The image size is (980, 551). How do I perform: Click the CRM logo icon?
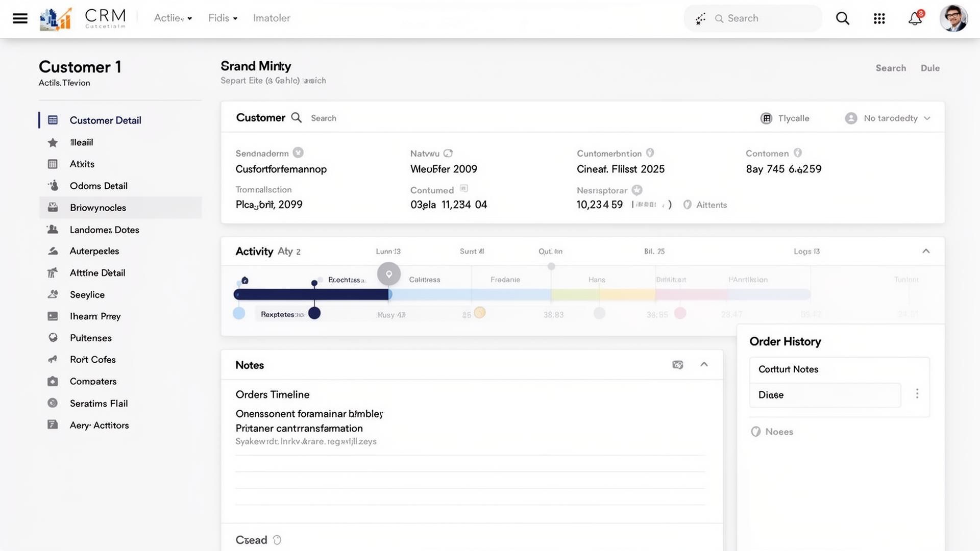56,19
